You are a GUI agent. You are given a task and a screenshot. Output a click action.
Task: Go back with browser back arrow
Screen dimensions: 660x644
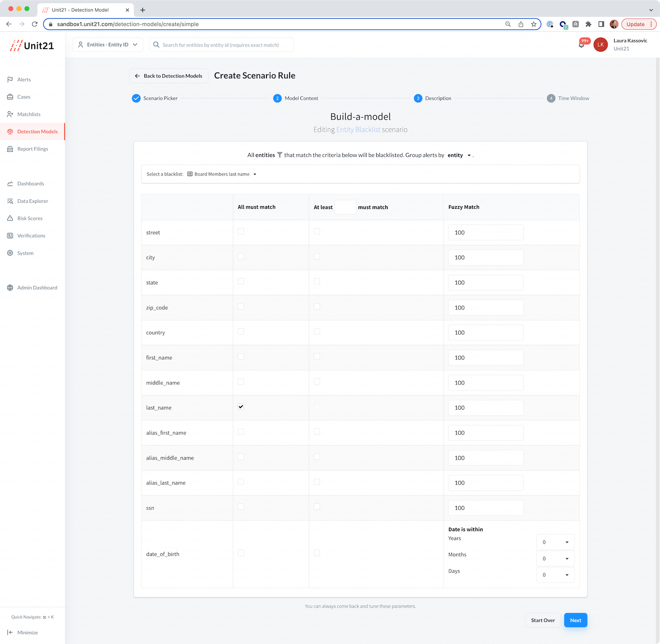(x=9, y=24)
